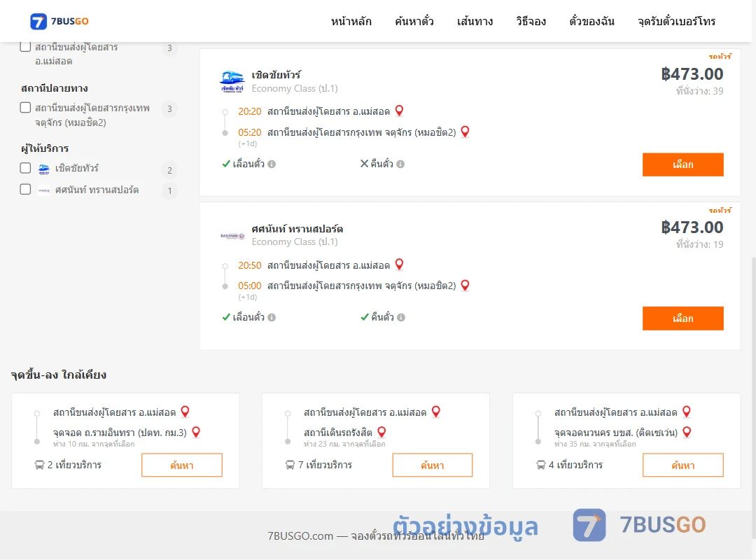Click bus icon next to 2 เที่ยวบริการ
The width and height of the screenshot is (756, 560).
(x=39, y=465)
